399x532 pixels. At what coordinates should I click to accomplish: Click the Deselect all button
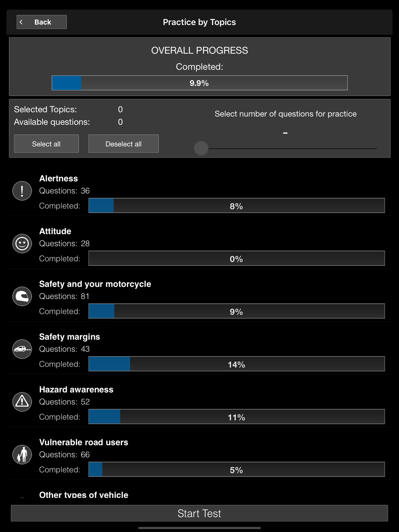(x=124, y=144)
